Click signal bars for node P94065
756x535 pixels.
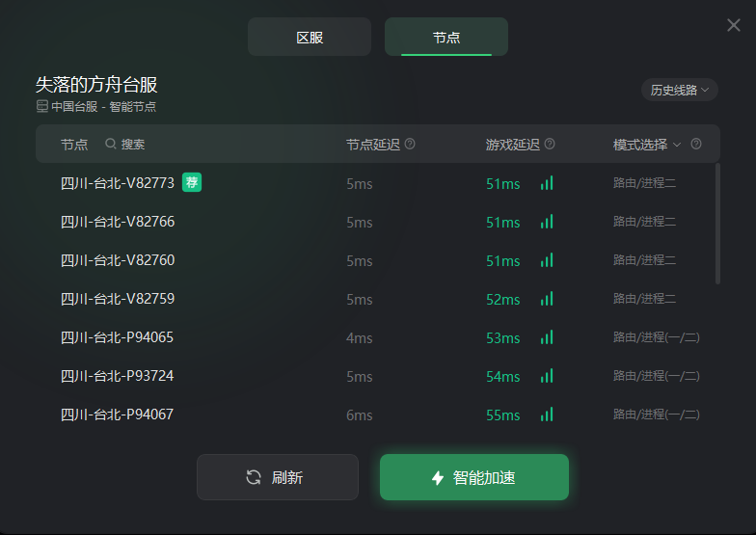[547, 337]
